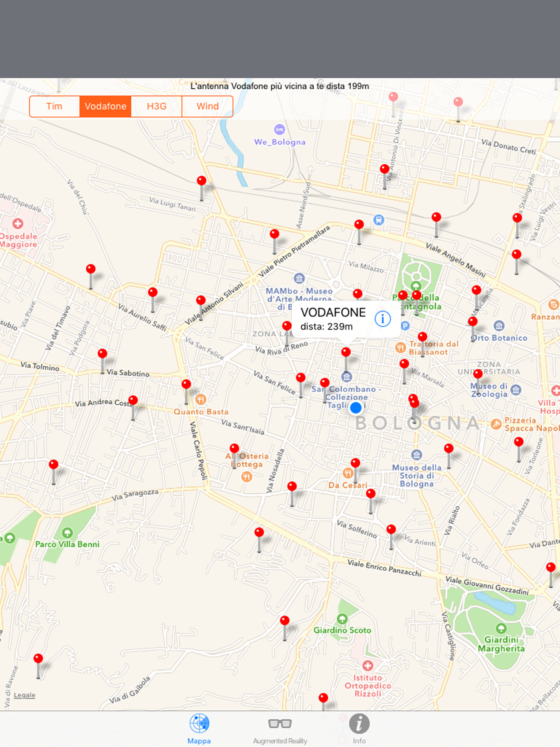Tap the nearest Vodafone antenna distance message

(x=280, y=86)
